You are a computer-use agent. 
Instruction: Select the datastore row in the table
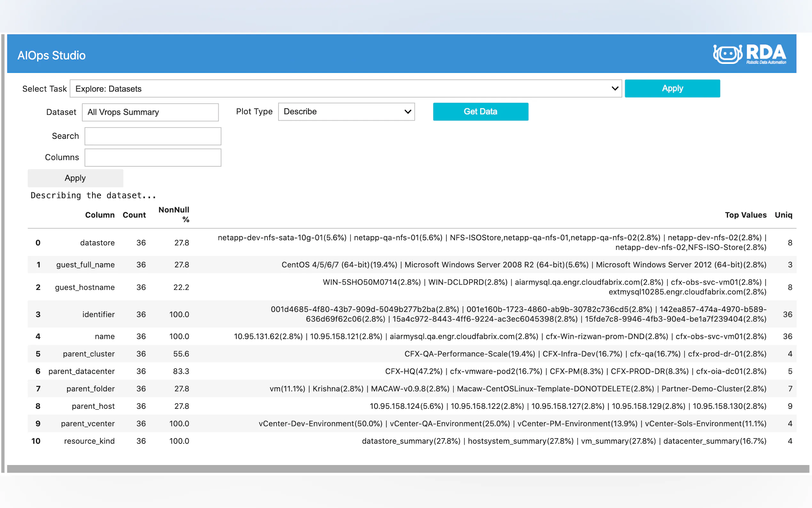(97, 242)
